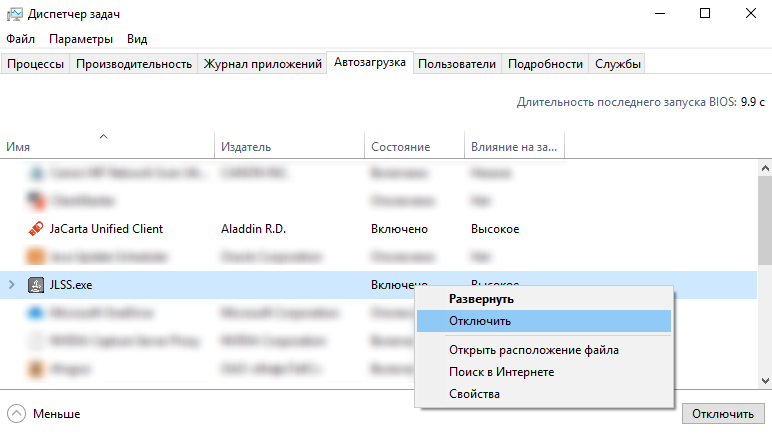This screenshot has height=436, width=772.
Task: Sort by the Издатель column header
Action: click(246, 147)
